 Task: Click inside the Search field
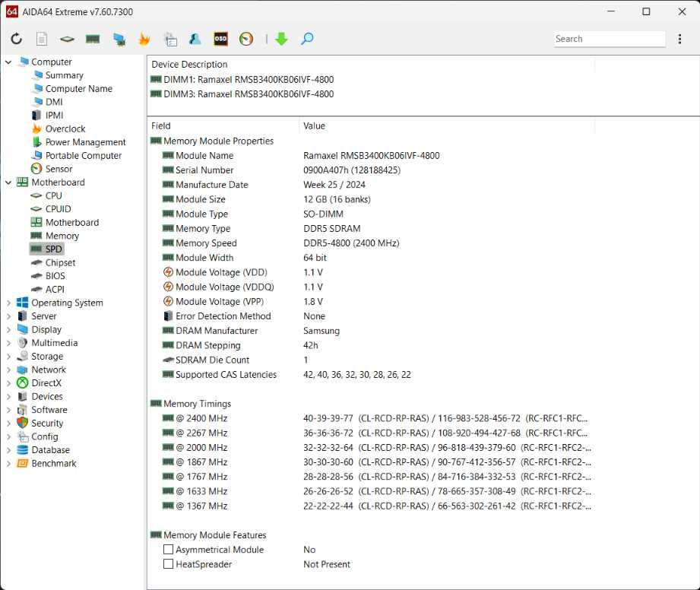coord(610,39)
